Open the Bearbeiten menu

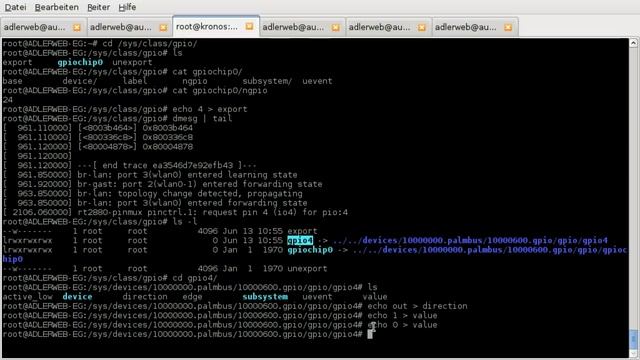(56, 7)
